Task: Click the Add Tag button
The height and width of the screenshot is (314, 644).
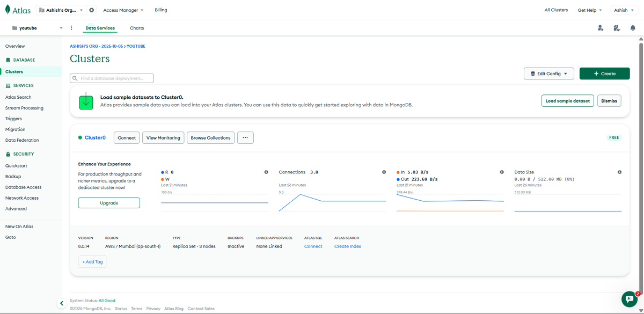Action: pos(92,262)
